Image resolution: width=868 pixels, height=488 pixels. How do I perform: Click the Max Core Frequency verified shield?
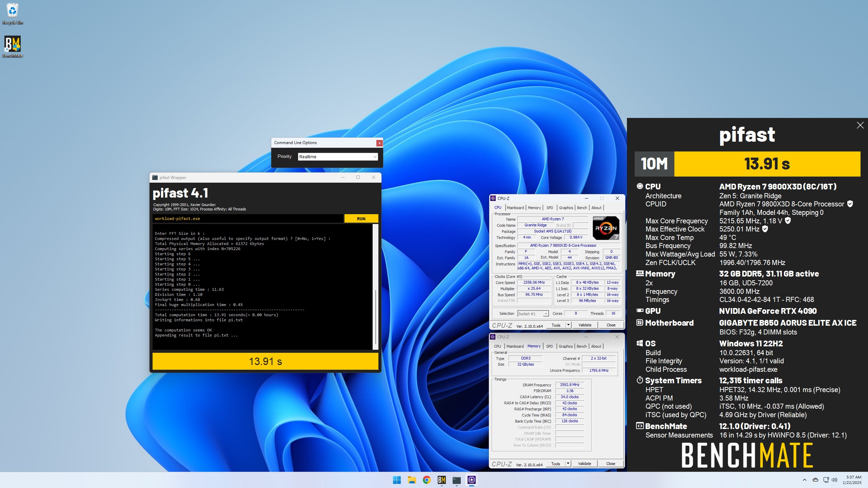(x=788, y=221)
